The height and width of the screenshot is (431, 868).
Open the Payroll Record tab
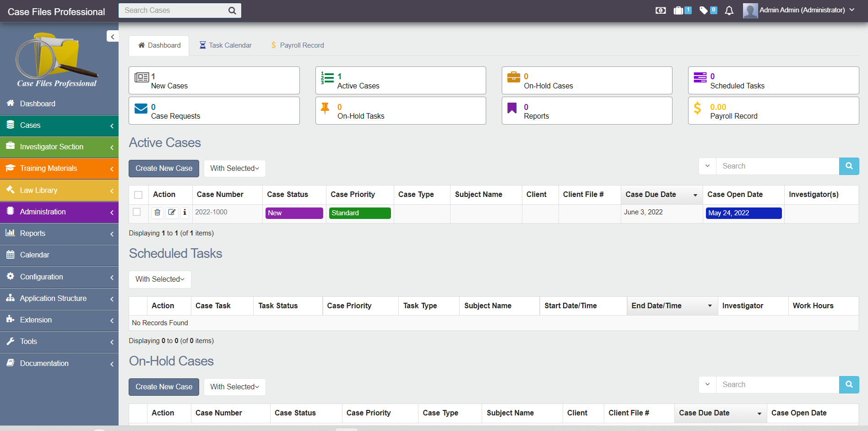tap(297, 45)
